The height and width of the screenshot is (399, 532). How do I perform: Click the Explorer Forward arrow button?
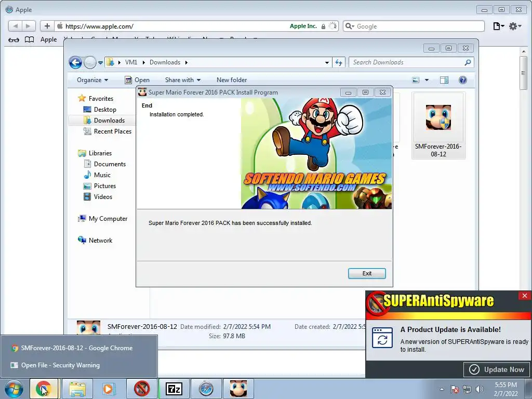[90, 62]
